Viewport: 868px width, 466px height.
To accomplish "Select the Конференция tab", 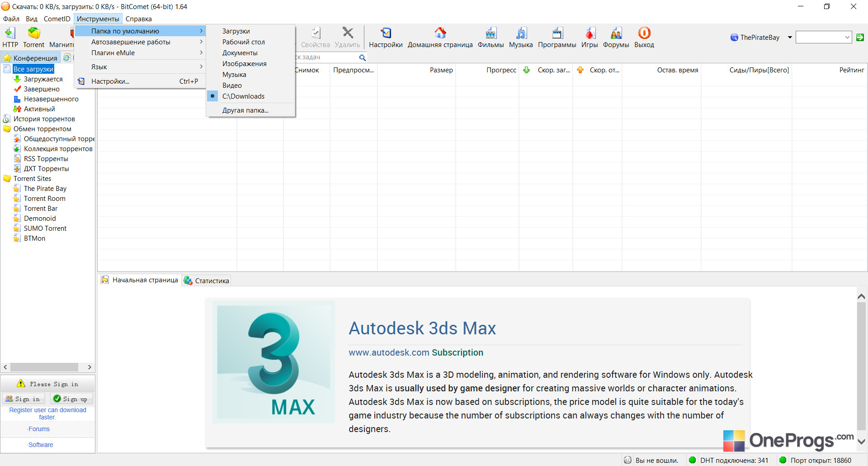I will click(31, 58).
